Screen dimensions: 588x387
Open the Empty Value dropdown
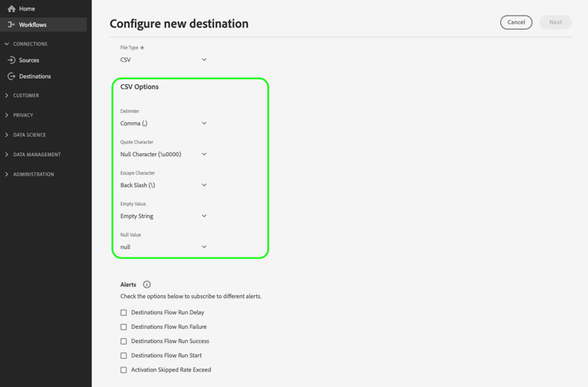164,216
